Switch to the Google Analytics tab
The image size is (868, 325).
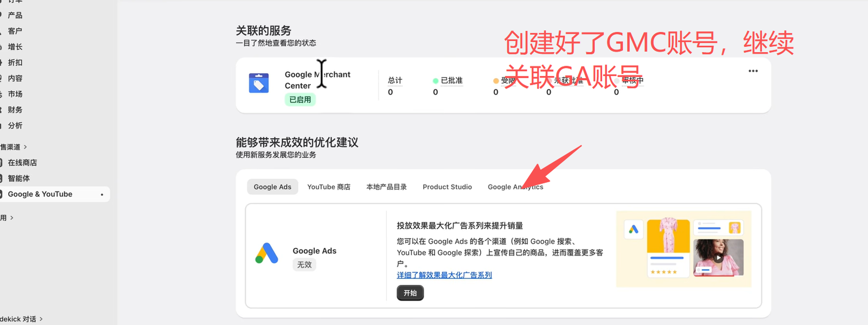pos(515,187)
